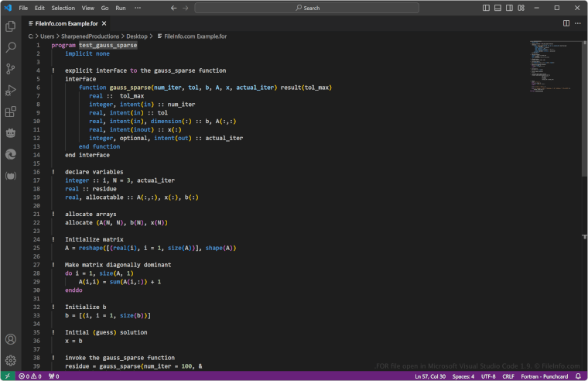The height and width of the screenshot is (381, 588).
Task: Open the Run and Debug view
Action: (11, 91)
